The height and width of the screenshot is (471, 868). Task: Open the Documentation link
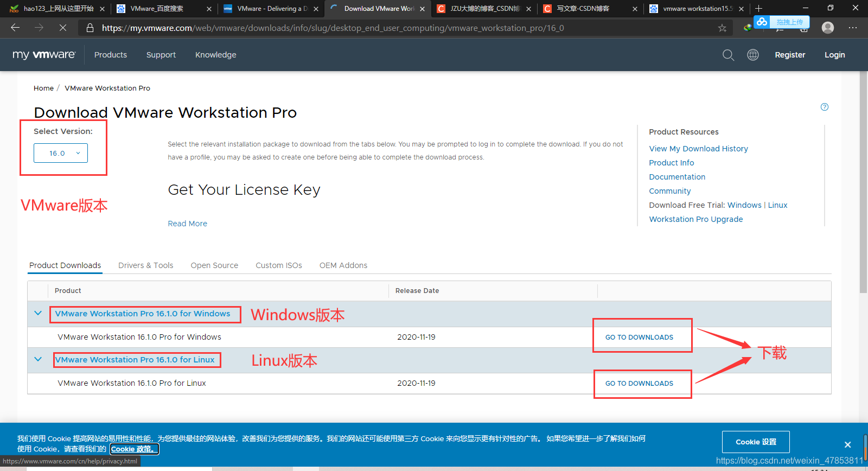677,177
